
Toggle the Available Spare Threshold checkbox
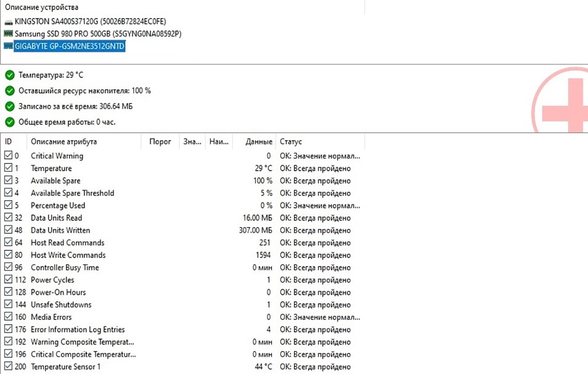8,192
